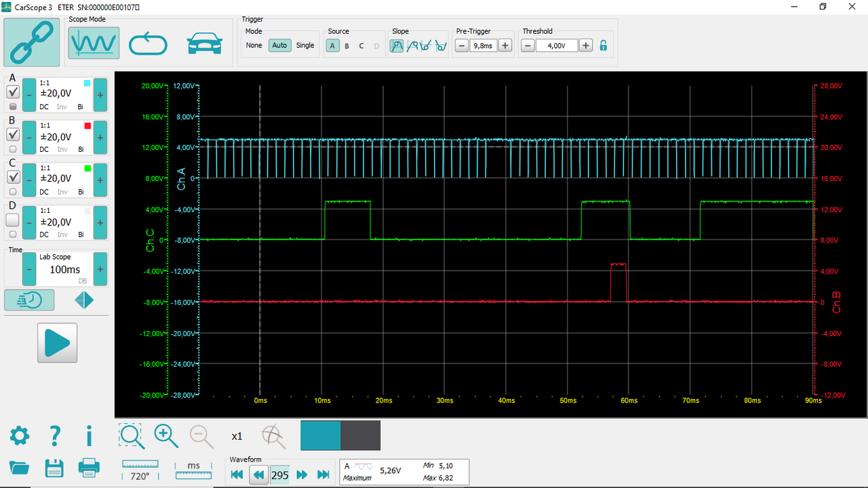Decrease channel B voltage range
Screen dimensions: 868x488
tap(29, 138)
